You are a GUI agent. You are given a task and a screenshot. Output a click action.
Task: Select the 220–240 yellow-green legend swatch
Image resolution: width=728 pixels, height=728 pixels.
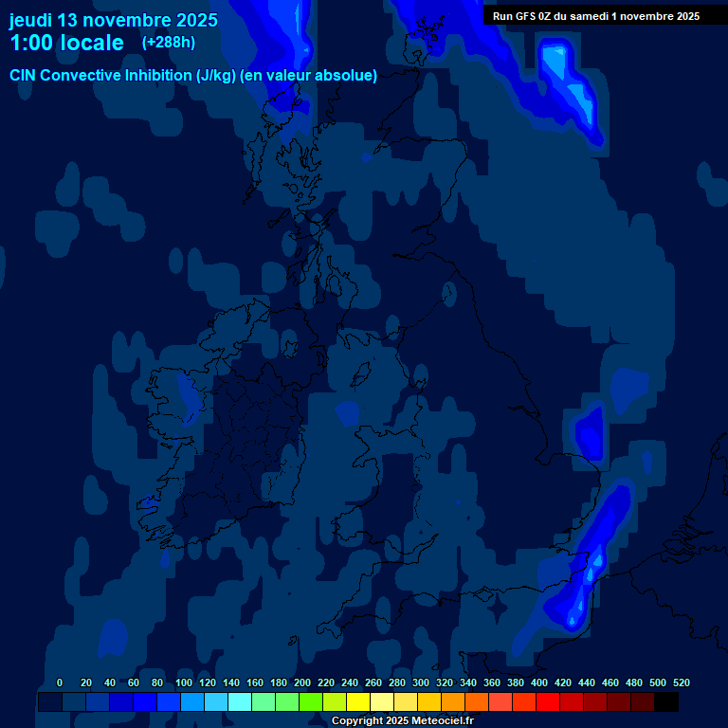click(335, 701)
